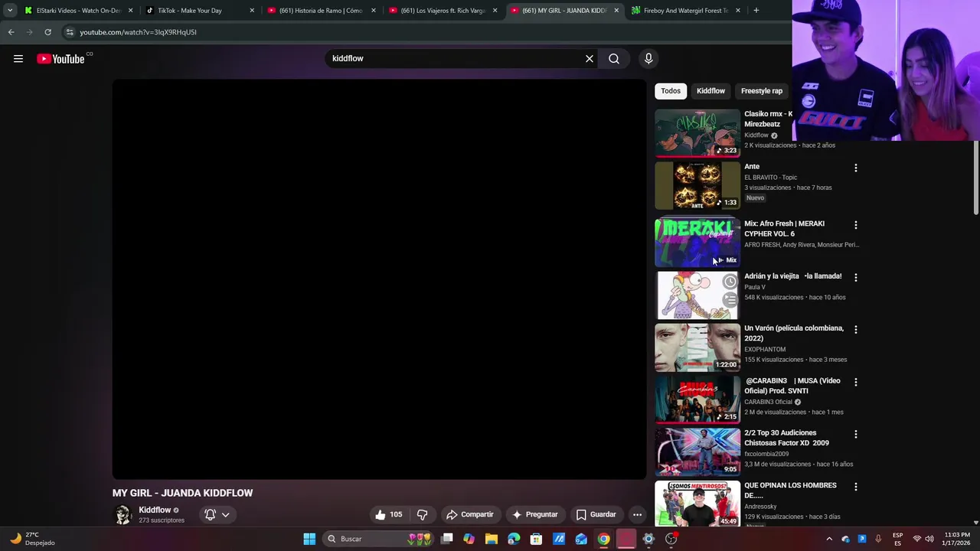The image size is (980, 551).
Task: Open Microsoft Edge from the taskbar
Action: [514, 539]
